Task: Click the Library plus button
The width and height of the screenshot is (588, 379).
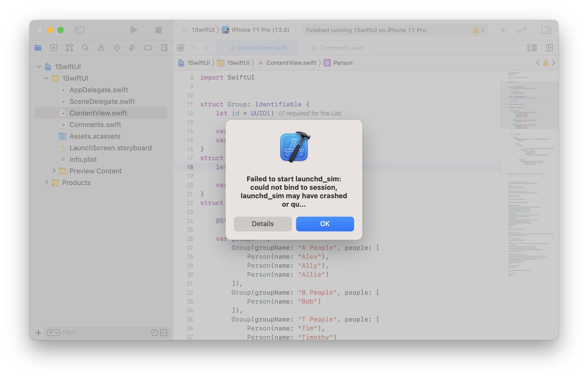Action: pyautogui.click(x=503, y=30)
